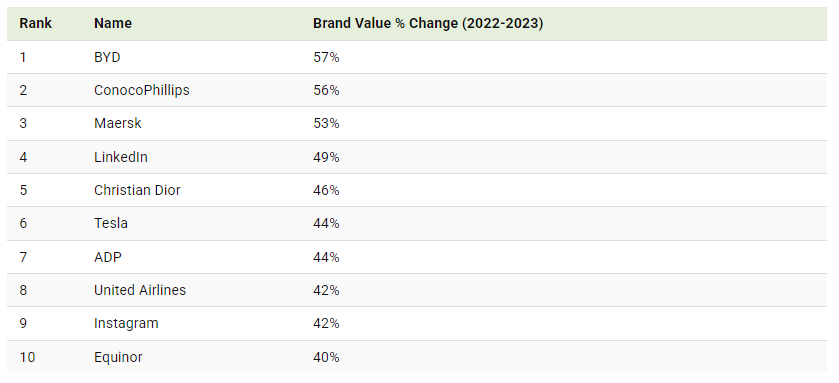This screenshot has height=383, width=839.
Task: Select the Maersk name cell
Action: click(118, 124)
